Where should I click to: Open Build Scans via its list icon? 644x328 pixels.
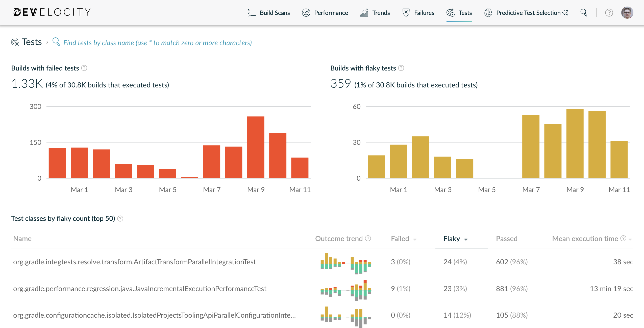click(x=252, y=13)
